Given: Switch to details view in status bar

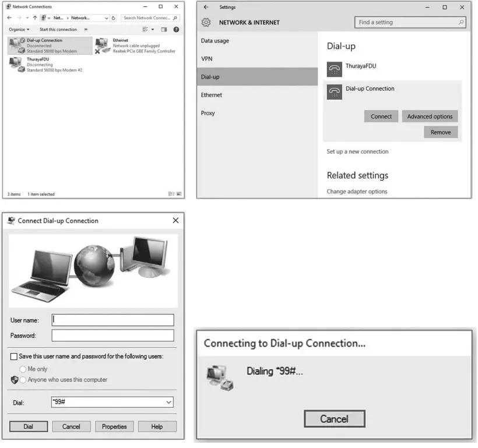Looking at the screenshot, I should click(171, 194).
